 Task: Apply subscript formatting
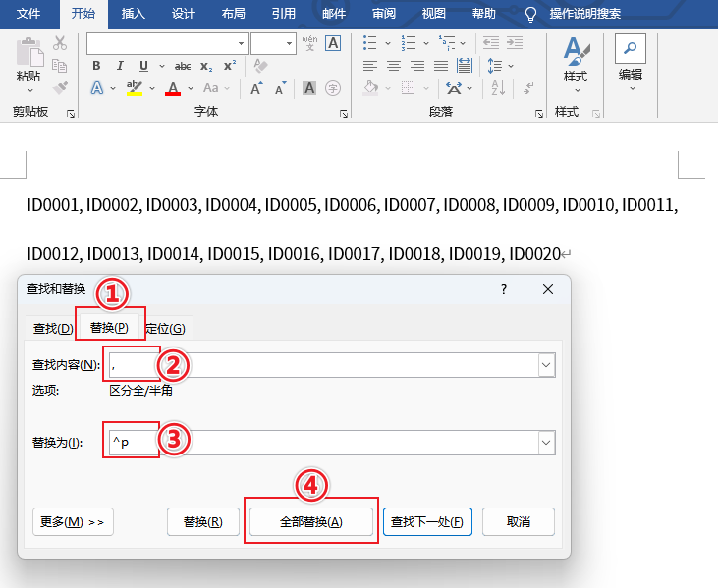(205, 66)
